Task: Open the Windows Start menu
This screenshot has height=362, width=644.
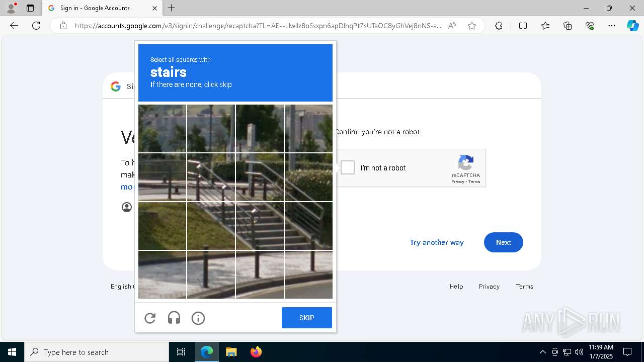Action: click(x=12, y=352)
